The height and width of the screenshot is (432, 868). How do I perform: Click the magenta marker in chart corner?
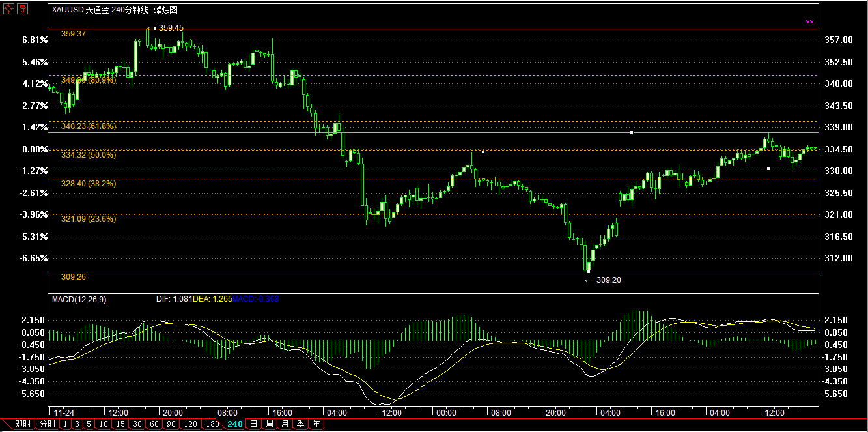809,22
